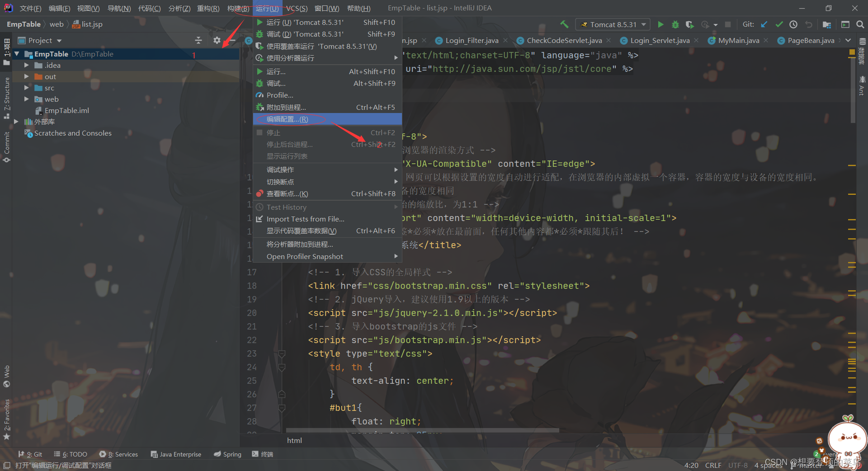Click Git Update Project blue arrow
This screenshot has width=868, height=471.
point(764,24)
